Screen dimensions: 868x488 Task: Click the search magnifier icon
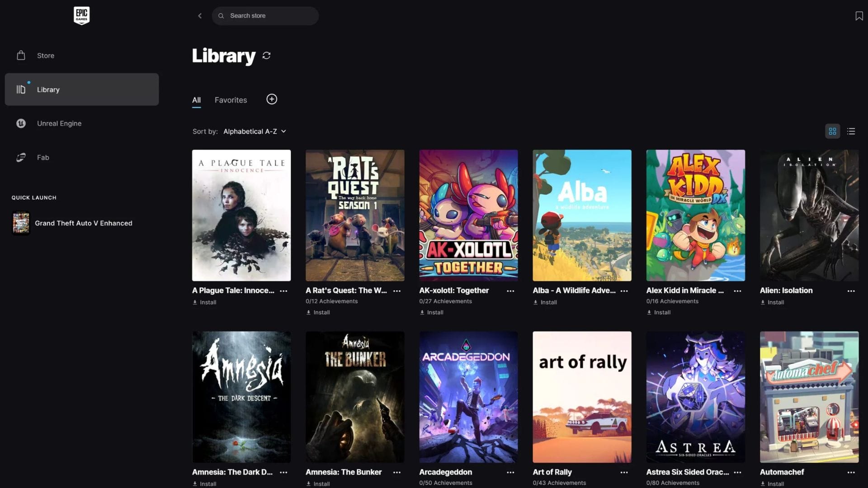pyautogui.click(x=221, y=16)
